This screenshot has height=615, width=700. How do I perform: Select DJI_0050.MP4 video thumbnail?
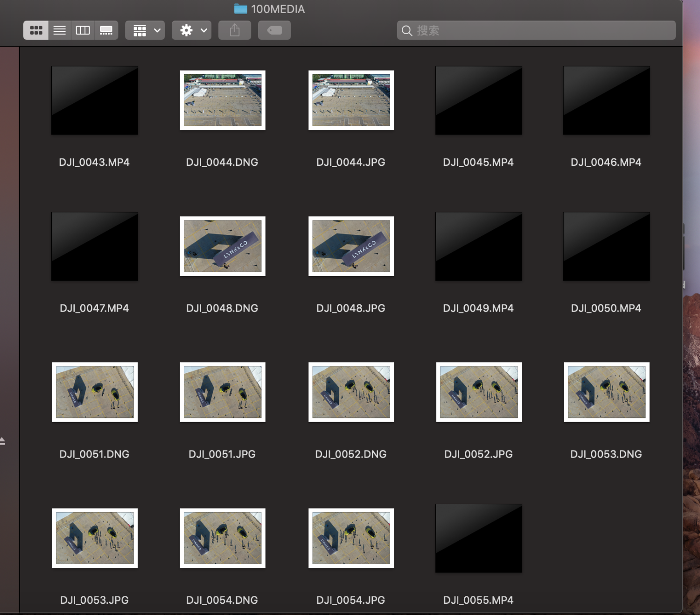(x=607, y=247)
